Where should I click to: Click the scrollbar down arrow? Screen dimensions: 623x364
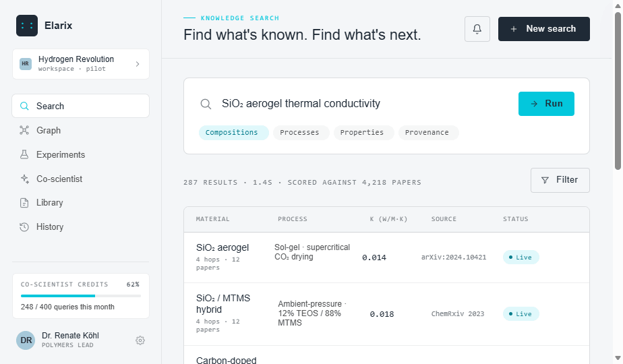coord(618,359)
